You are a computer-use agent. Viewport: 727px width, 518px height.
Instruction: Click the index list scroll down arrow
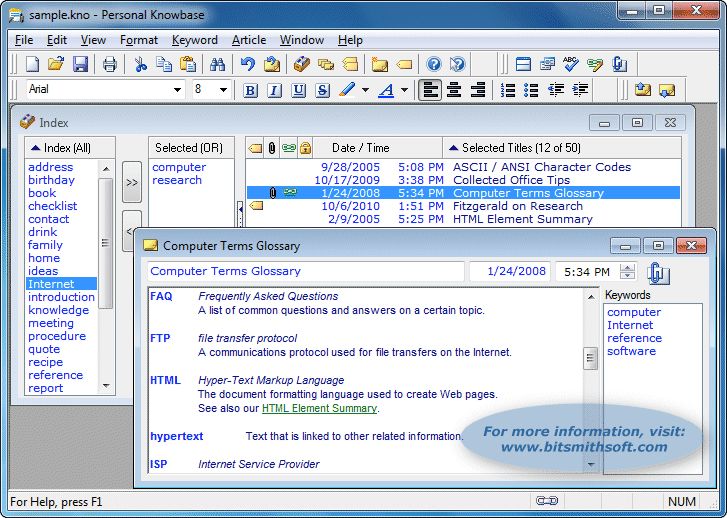106,386
